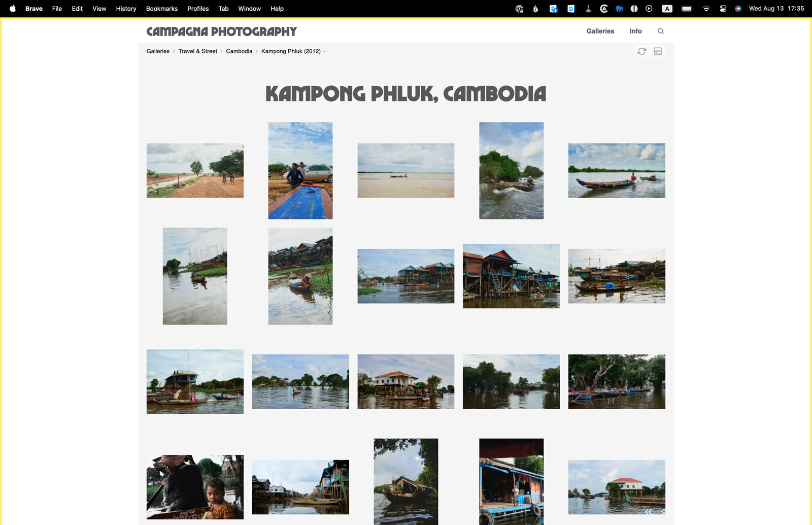
Task: Click the Campagna Photography site logo
Action: coord(222,31)
